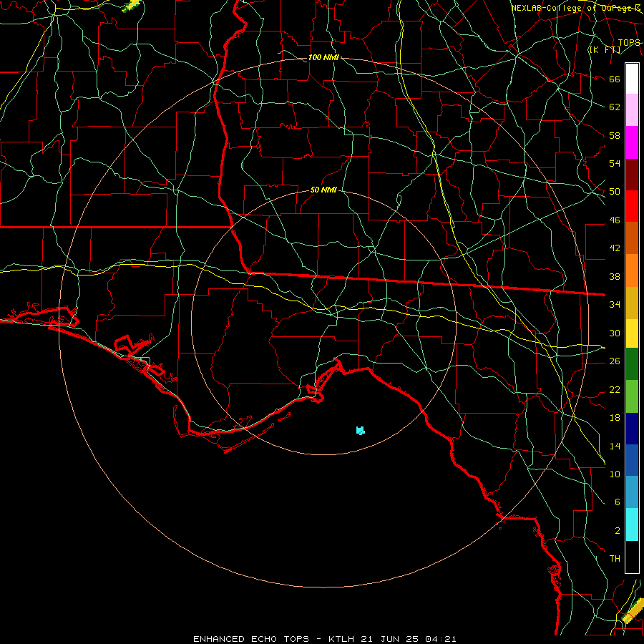Click the magenta legend swatch

coord(632,142)
